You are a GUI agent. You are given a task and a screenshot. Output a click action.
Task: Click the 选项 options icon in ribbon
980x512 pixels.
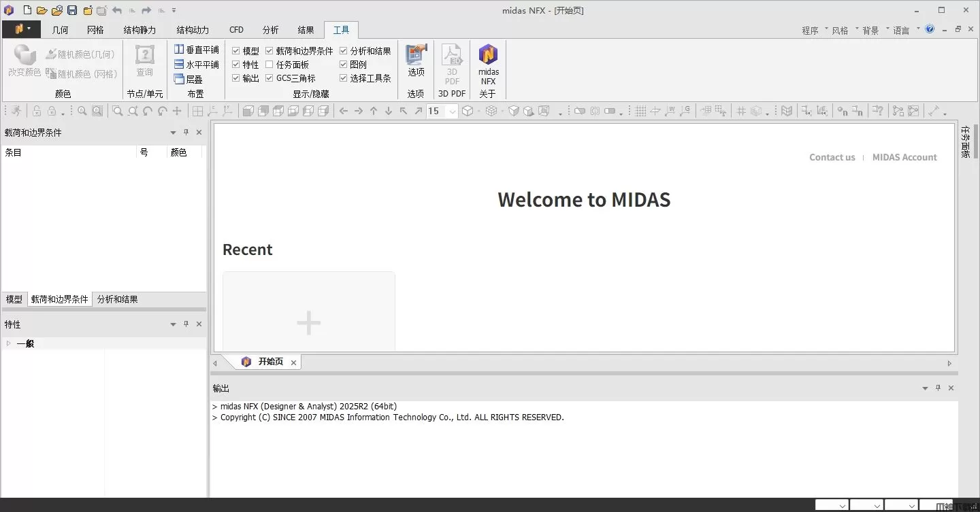(416, 60)
